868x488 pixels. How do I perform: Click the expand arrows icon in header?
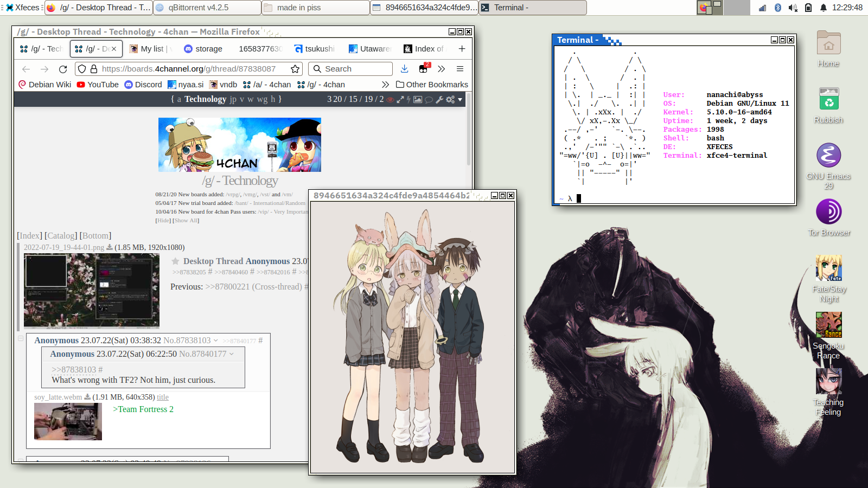pos(400,99)
